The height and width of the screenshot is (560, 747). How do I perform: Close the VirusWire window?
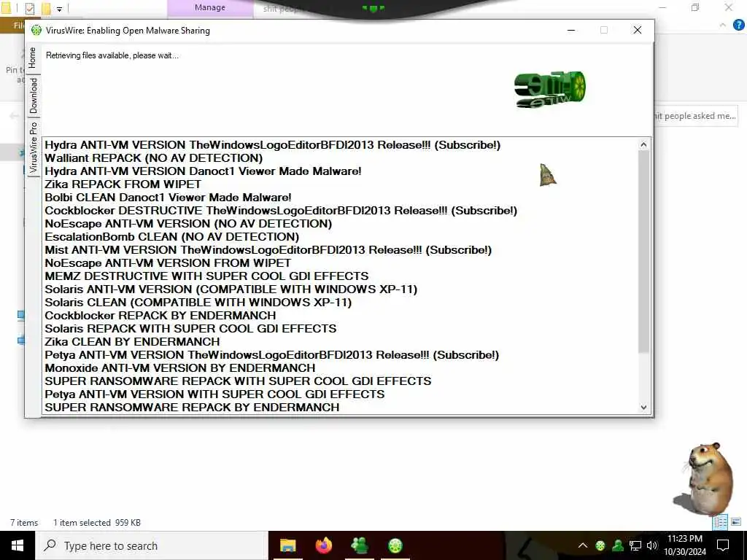pos(638,31)
